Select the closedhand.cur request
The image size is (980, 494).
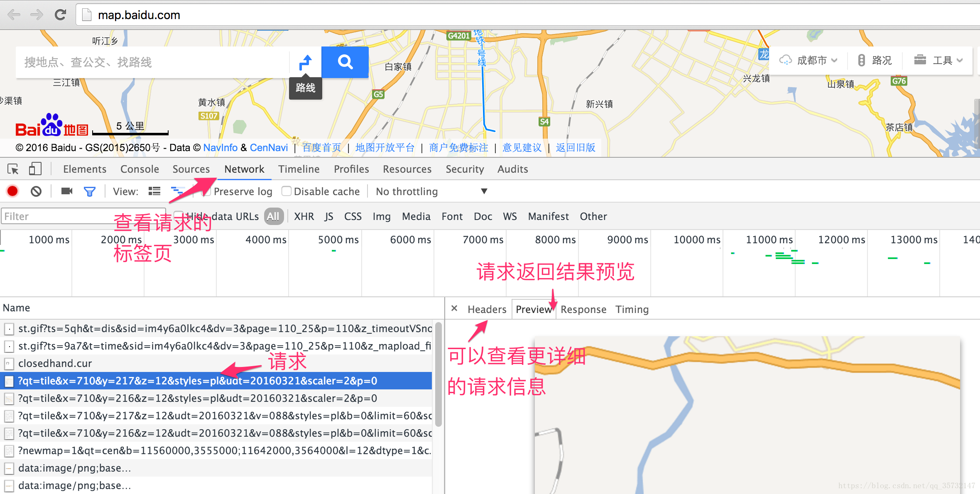pos(216,364)
